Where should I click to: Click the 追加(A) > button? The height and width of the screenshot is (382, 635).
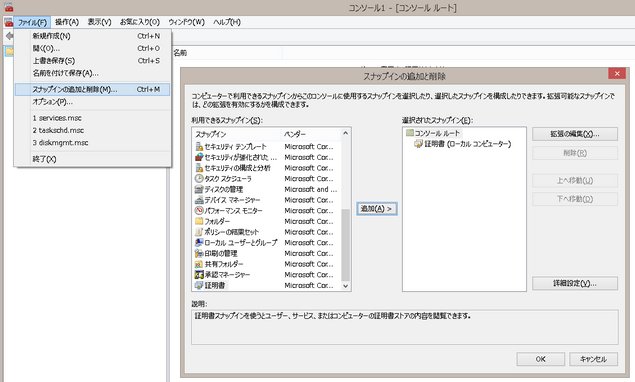tap(377, 209)
